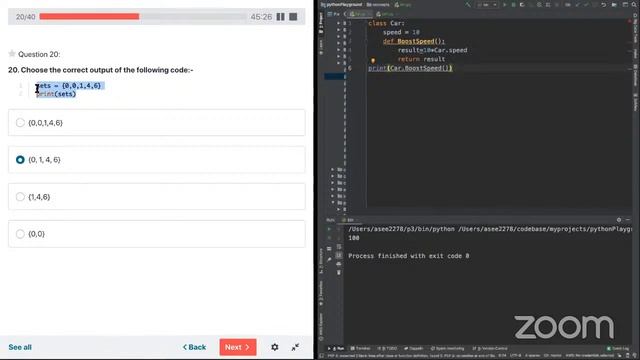The width and height of the screenshot is (640, 360).
Task: Select the {0, 1, 4, 6} answer option
Action: [157, 160]
